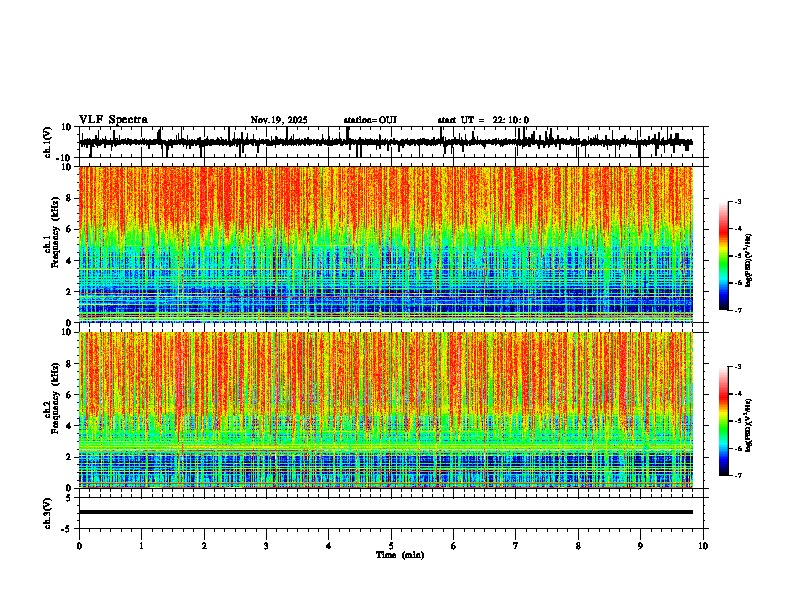Click the '8' tick on ch.2 frequency axis

point(70,364)
